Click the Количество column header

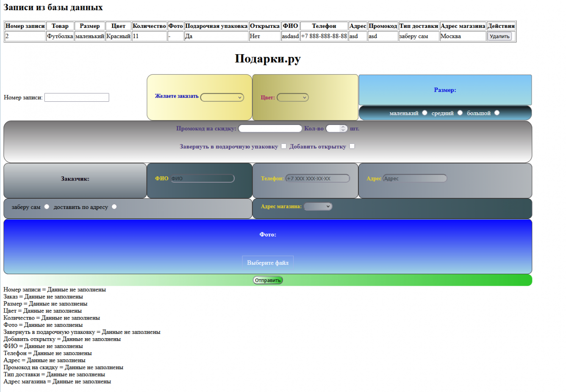tap(149, 26)
